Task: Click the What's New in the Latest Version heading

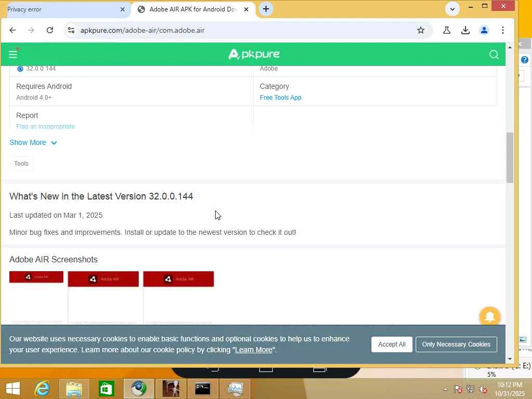Action: click(x=101, y=196)
